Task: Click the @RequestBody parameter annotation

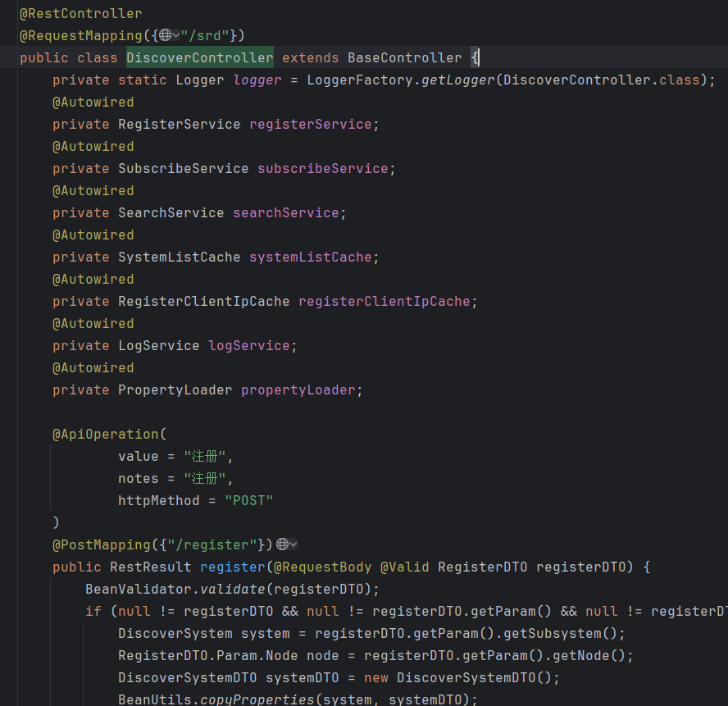Action: click(323, 567)
